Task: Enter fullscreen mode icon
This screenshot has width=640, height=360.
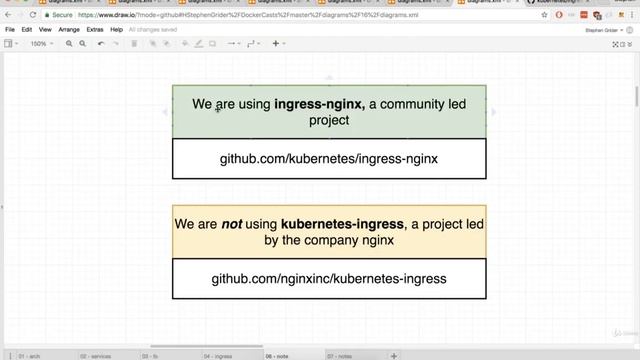Action: pos(615,44)
